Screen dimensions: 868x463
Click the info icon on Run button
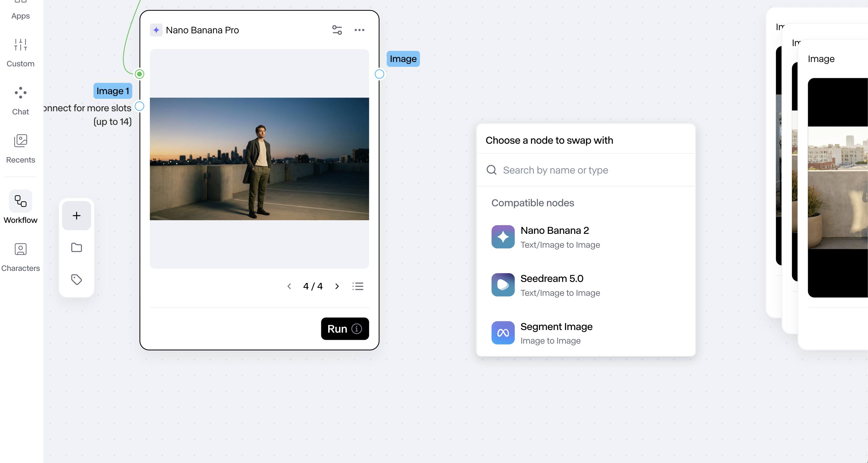coord(357,329)
